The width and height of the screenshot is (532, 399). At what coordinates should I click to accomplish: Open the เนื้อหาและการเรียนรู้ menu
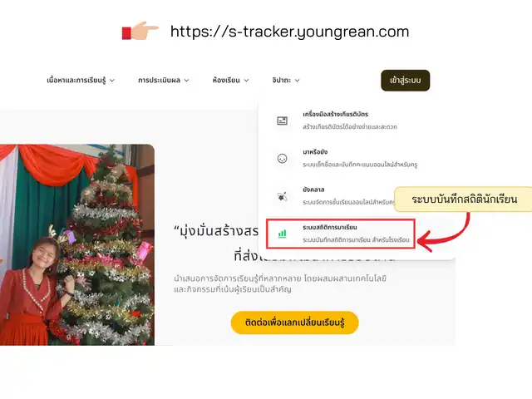[81, 81]
